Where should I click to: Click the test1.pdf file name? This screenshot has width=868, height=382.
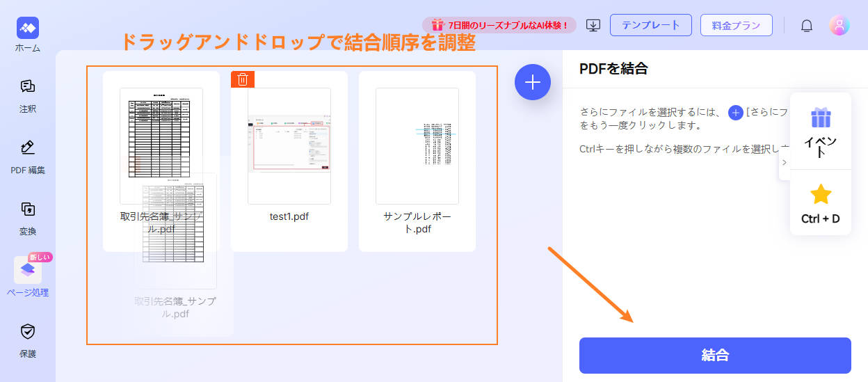[x=289, y=216]
